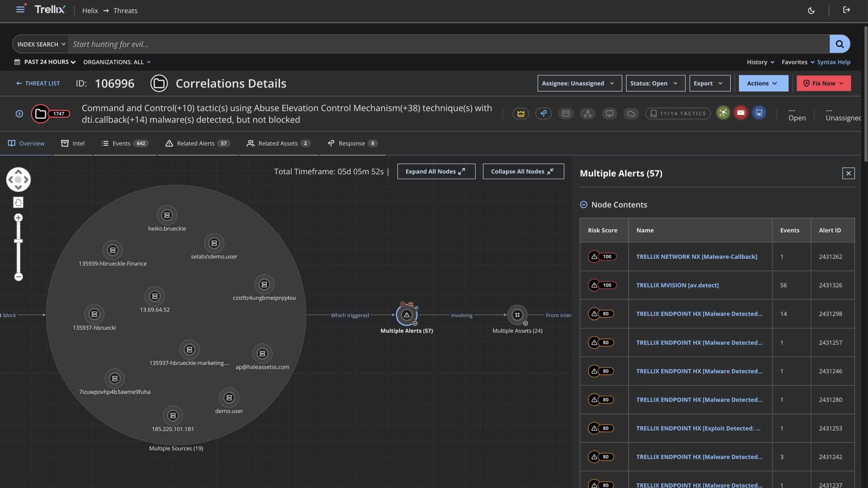The image size is (868, 488).
Task: Sort table by Risk Score column
Action: click(602, 230)
